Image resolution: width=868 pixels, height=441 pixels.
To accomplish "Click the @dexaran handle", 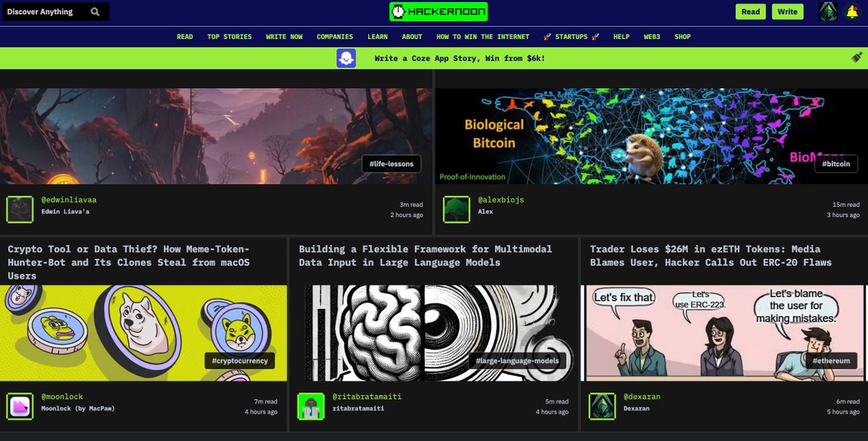I will 642,397.
